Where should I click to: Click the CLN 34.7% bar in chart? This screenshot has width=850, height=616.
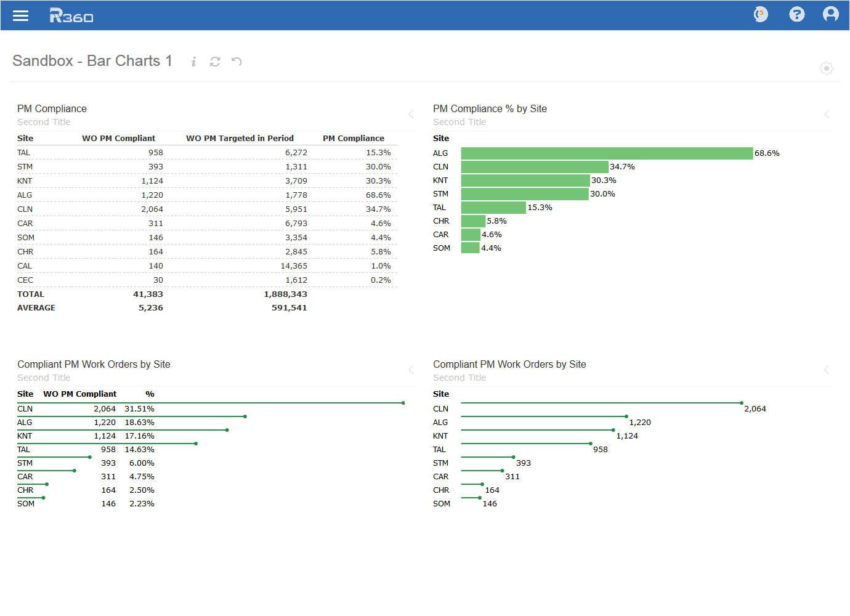click(x=534, y=167)
